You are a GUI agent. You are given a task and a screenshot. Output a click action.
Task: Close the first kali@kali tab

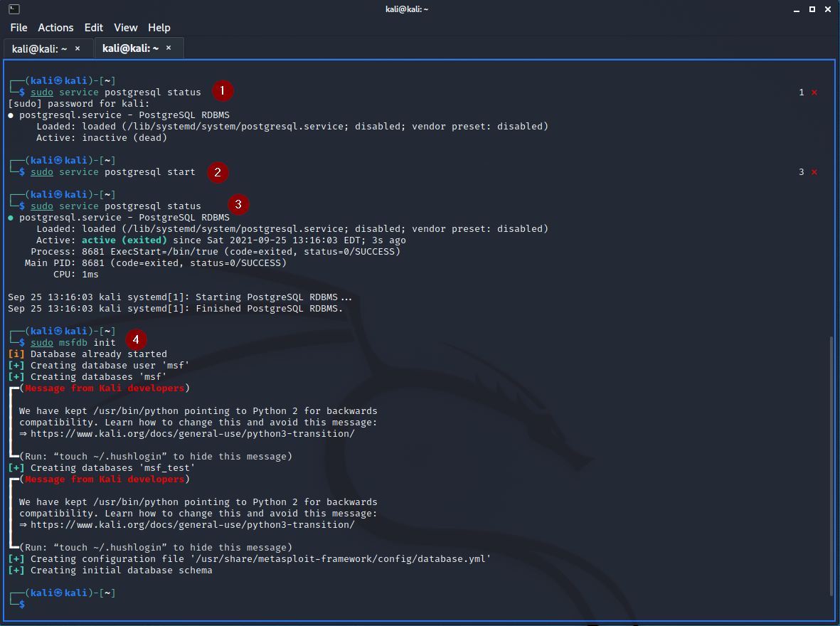click(78, 48)
